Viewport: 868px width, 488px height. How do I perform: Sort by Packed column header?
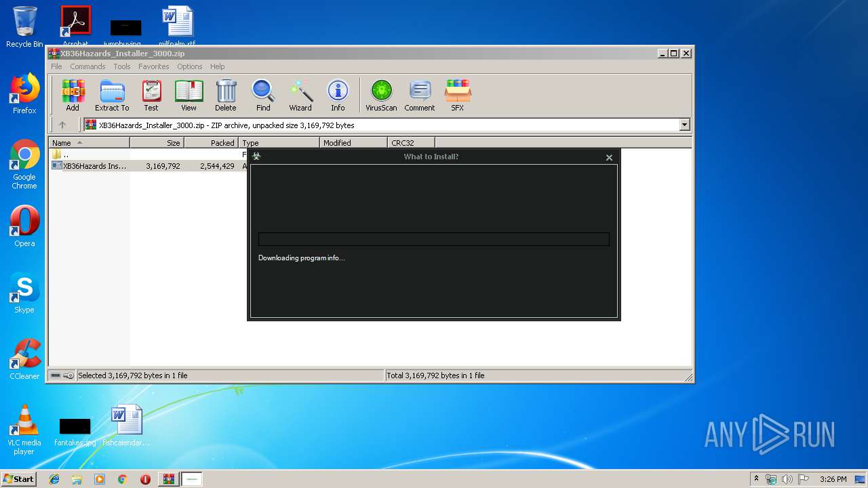point(211,142)
